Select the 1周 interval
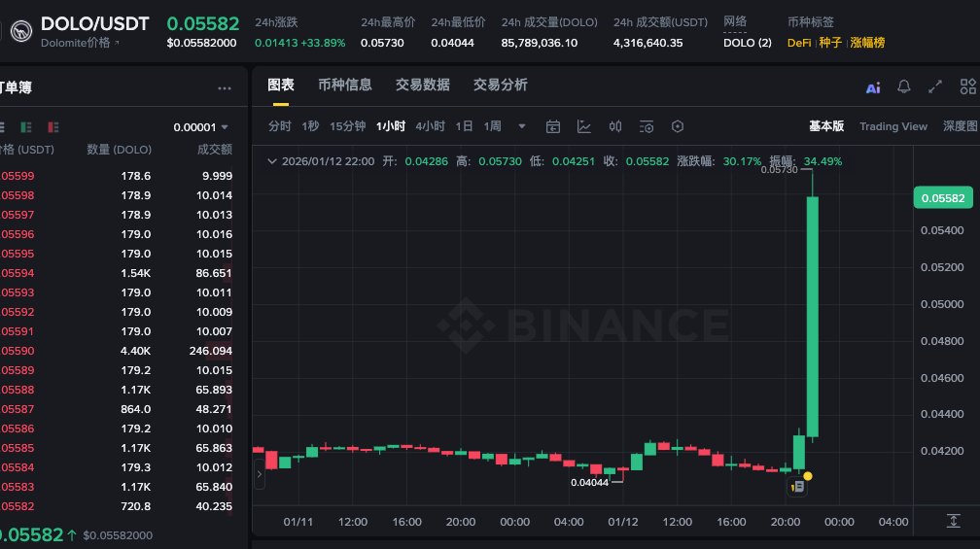 (493, 126)
